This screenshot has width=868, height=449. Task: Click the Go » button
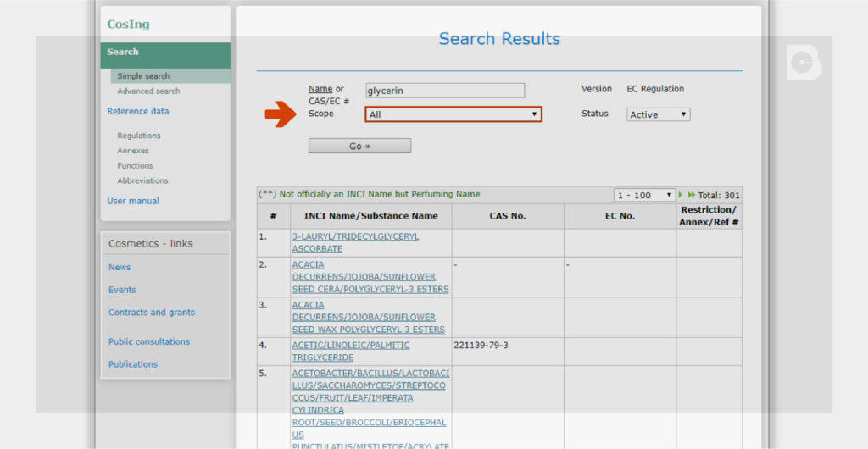[359, 146]
